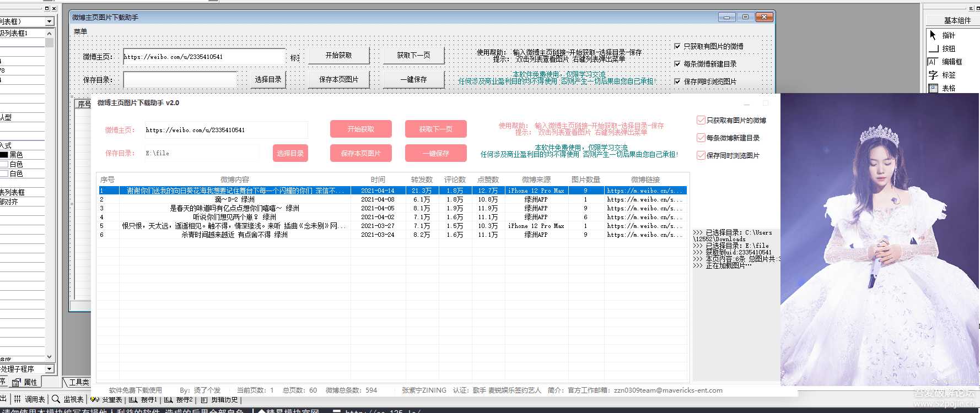Expand the 基本组件 component category
This screenshot has width=980, height=413.
pos(957,20)
